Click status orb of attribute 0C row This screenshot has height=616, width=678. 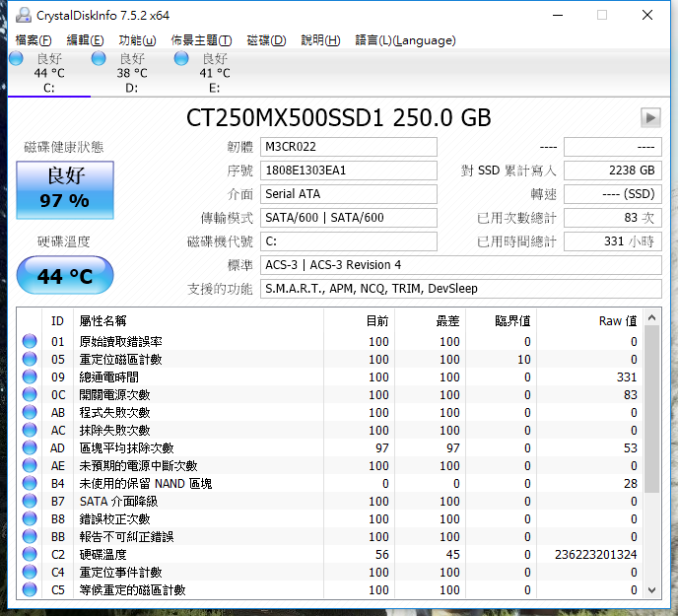pos(30,394)
